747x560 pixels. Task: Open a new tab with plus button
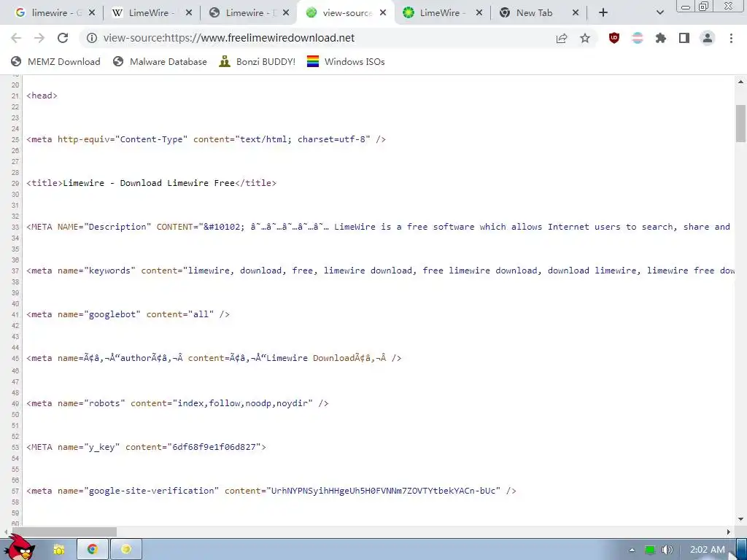click(x=603, y=13)
